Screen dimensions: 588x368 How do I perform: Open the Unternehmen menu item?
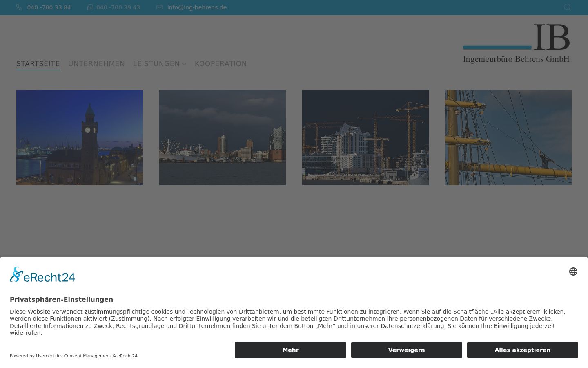pos(96,64)
